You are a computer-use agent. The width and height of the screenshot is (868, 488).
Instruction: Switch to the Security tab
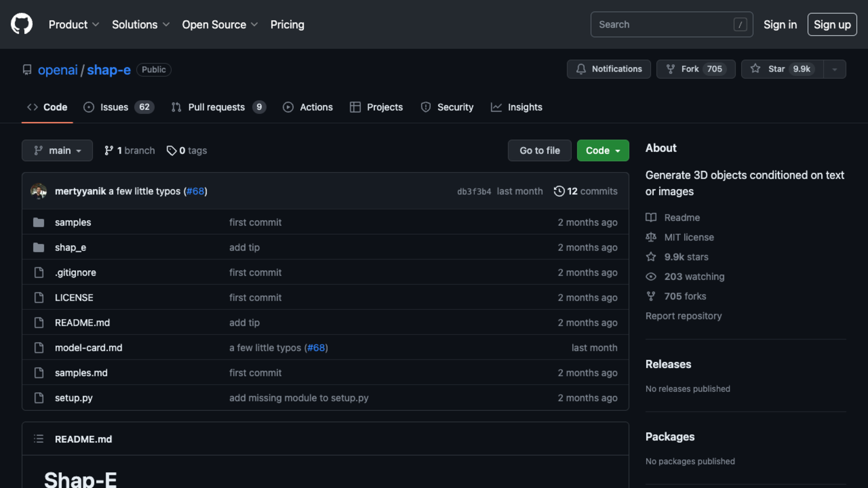[447, 107]
